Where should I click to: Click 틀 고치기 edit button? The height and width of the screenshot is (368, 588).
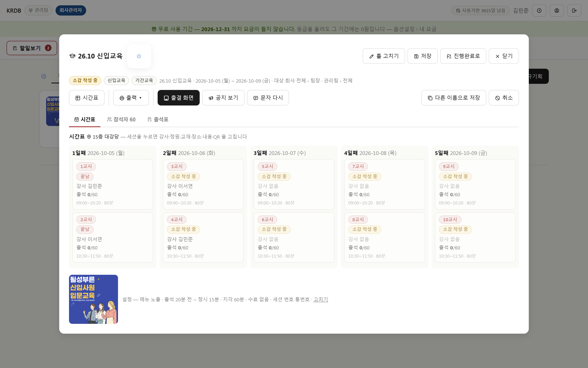(384, 56)
